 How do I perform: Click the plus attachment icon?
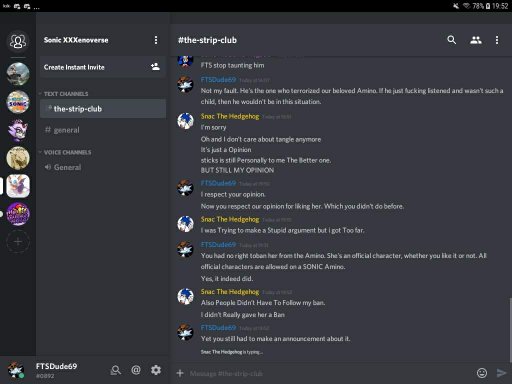point(180,373)
